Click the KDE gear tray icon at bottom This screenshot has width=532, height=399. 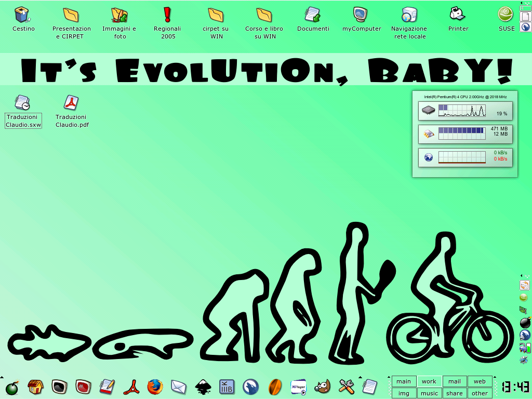524,360
